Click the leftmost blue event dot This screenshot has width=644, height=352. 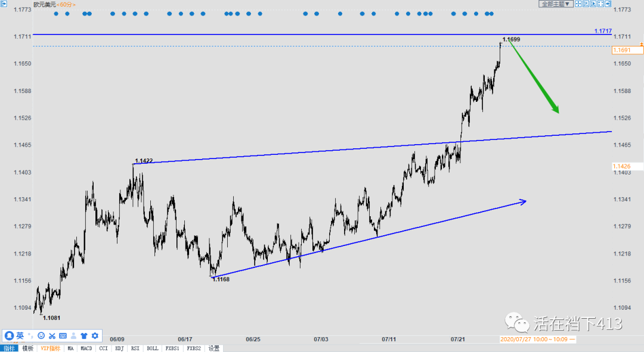coord(56,14)
